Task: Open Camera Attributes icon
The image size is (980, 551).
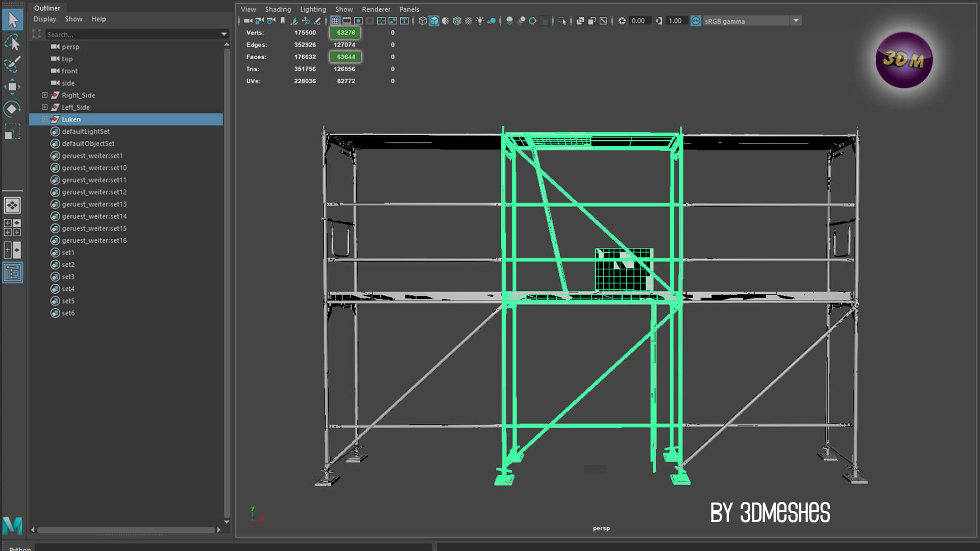Action: point(271,21)
